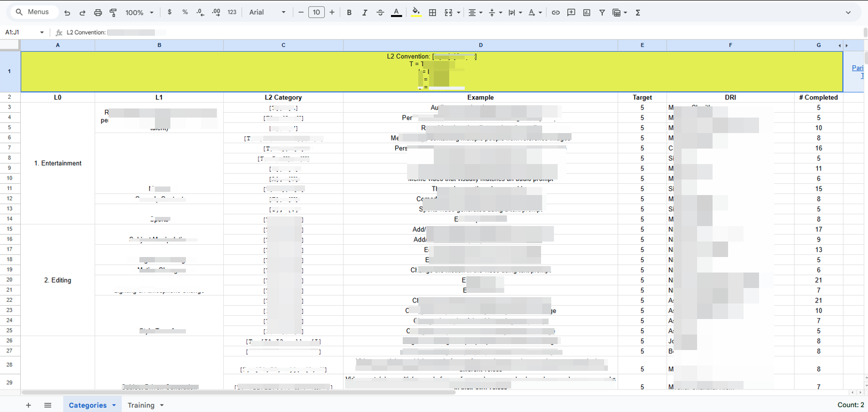Click the Insert link icon

(x=556, y=12)
